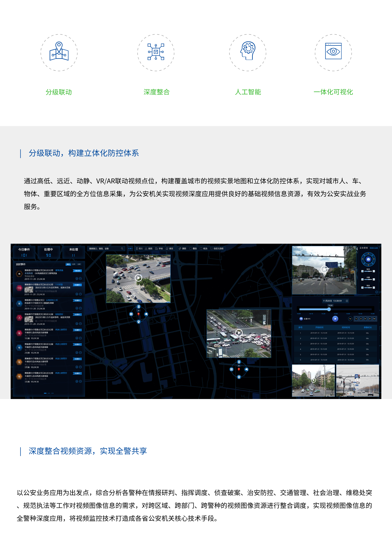The height and width of the screenshot is (555, 392).
Task: Select the 16X playback speed button
Action: (x=374, y=319)
